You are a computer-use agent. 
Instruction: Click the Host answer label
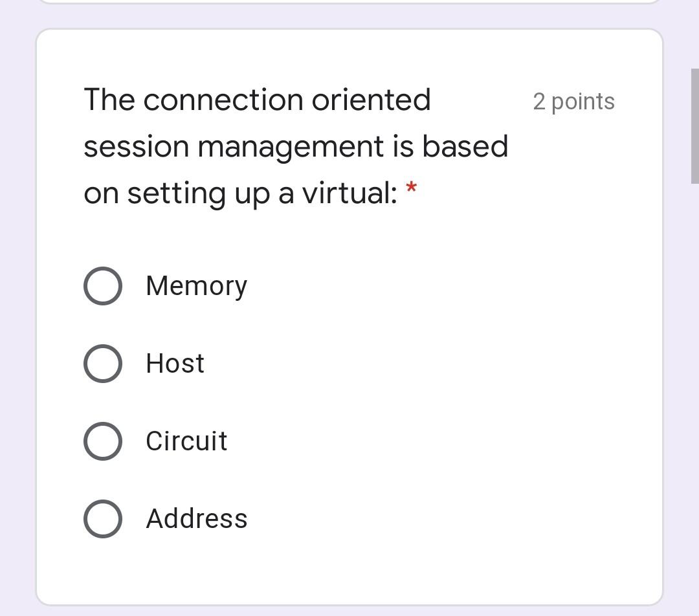tap(175, 363)
